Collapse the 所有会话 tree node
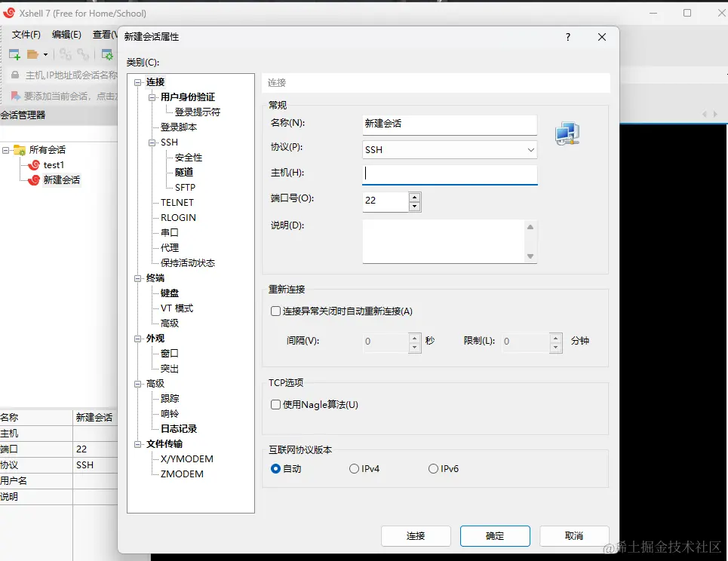Screen dimensions: 728x561 [x=5, y=150]
